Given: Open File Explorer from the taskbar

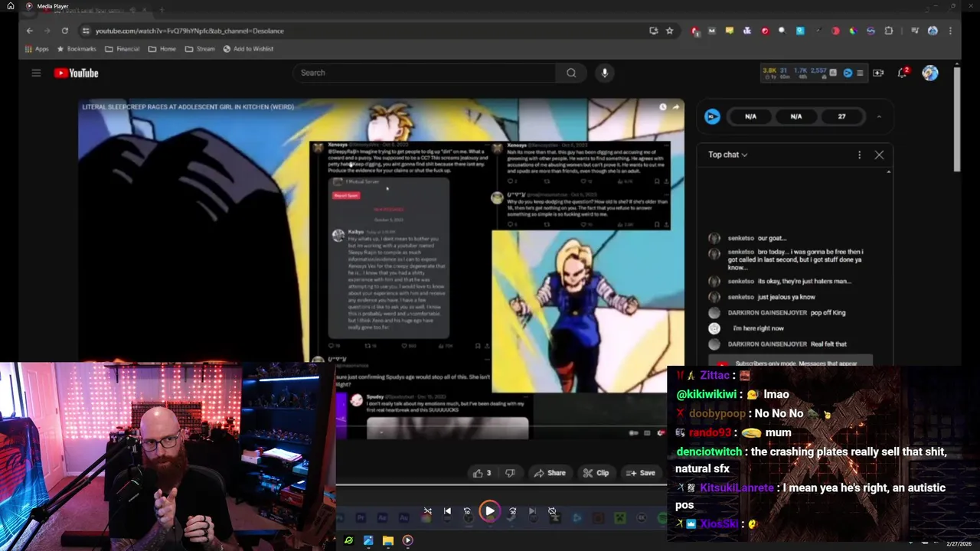Looking at the screenshot, I should tap(388, 540).
